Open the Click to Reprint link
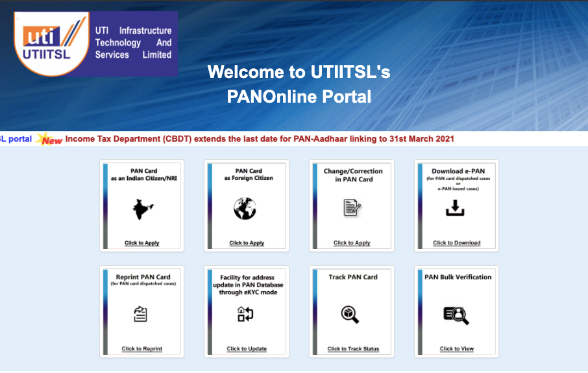The height and width of the screenshot is (373, 588). [141, 349]
